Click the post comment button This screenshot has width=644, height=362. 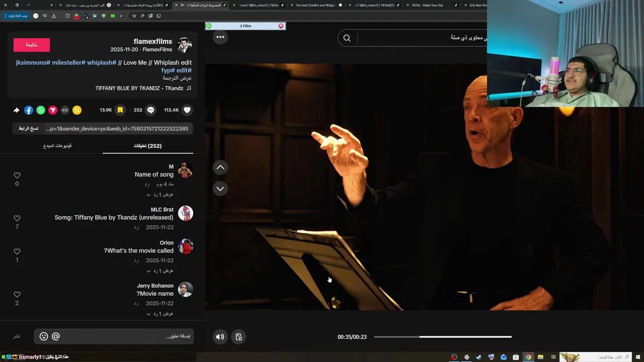tap(17, 336)
